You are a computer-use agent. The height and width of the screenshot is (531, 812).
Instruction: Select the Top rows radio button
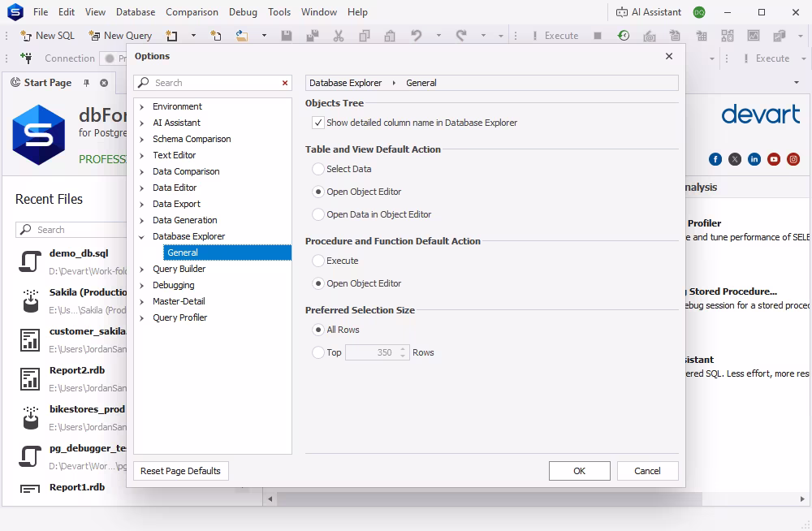[318, 352]
